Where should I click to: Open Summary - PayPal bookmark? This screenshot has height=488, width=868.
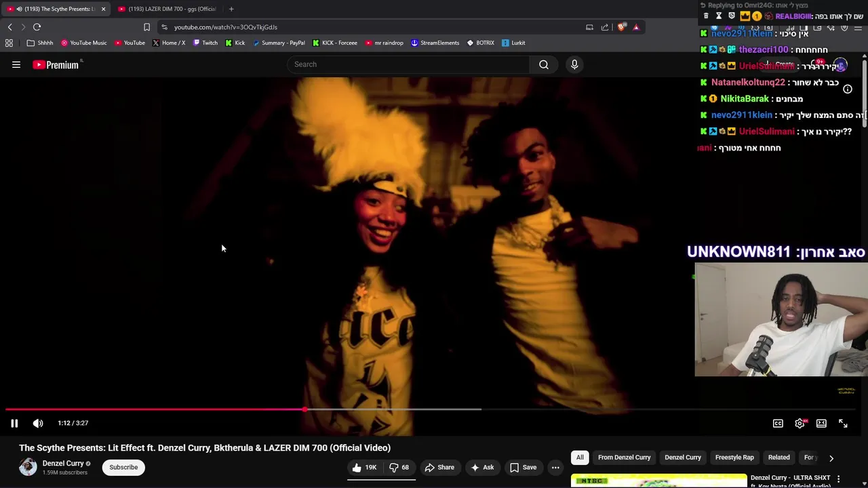pyautogui.click(x=279, y=43)
